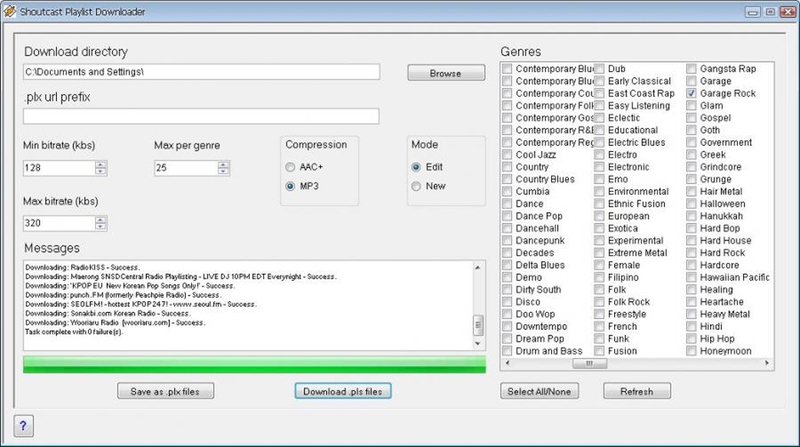Click the Genres scrollbar left arrow
The width and height of the screenshot is (800, 447).
pyautogui.click(x=507, y=363)
